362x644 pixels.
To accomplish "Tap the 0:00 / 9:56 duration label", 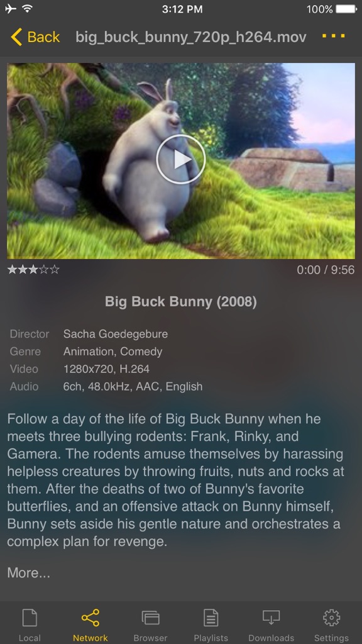I will (326, 270).
